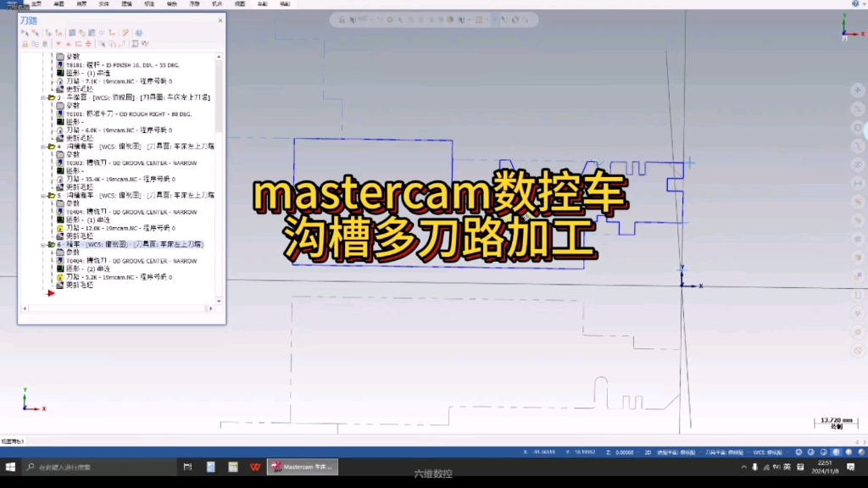Viewport: 868px width, 488px height.
Task: Open the 主页 ribbon tab
Action: (36, 4)
